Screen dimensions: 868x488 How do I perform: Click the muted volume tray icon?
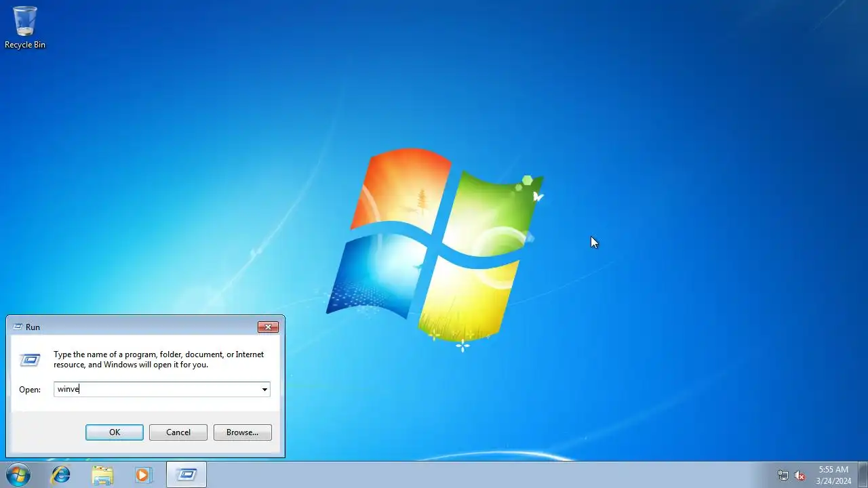click(800, 475)
